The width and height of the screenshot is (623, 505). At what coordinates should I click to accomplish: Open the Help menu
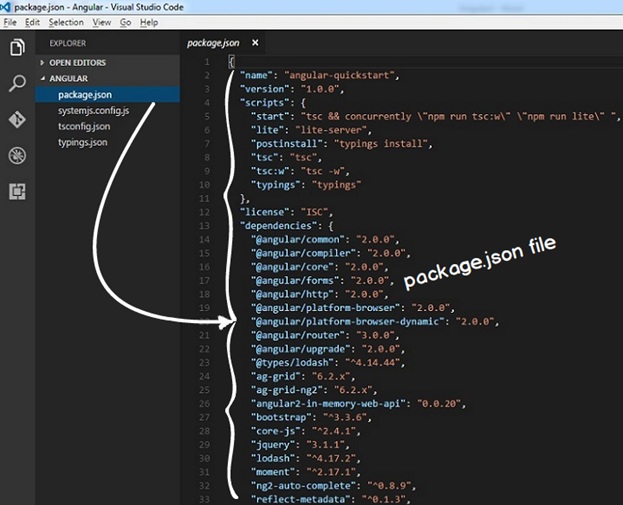point(149,22)
